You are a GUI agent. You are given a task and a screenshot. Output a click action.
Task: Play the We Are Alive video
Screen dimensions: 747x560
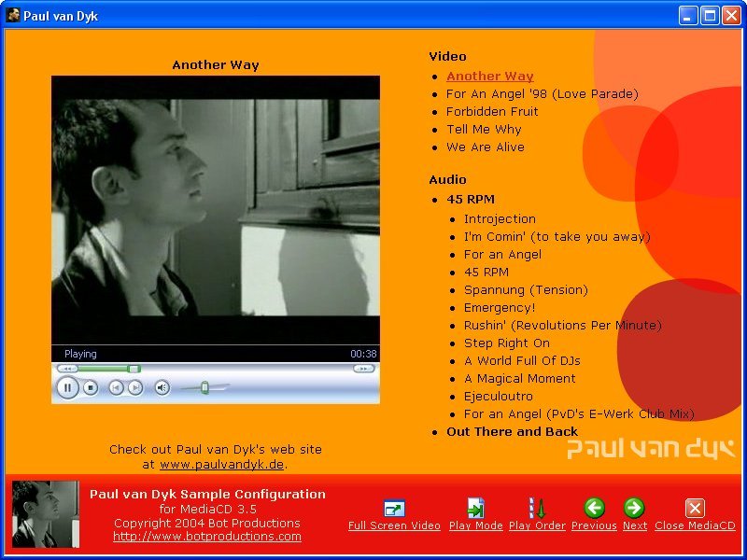[486, 147]
